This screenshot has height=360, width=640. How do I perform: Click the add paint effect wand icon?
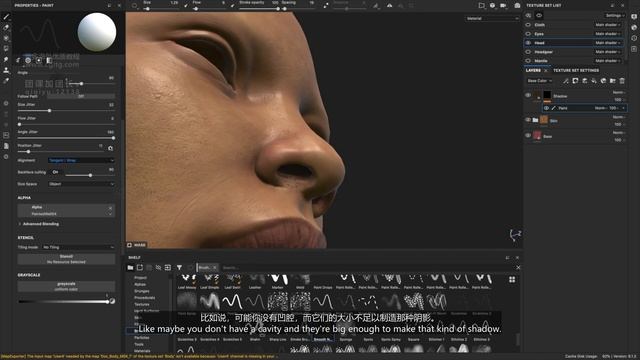[x=566, y=81]
